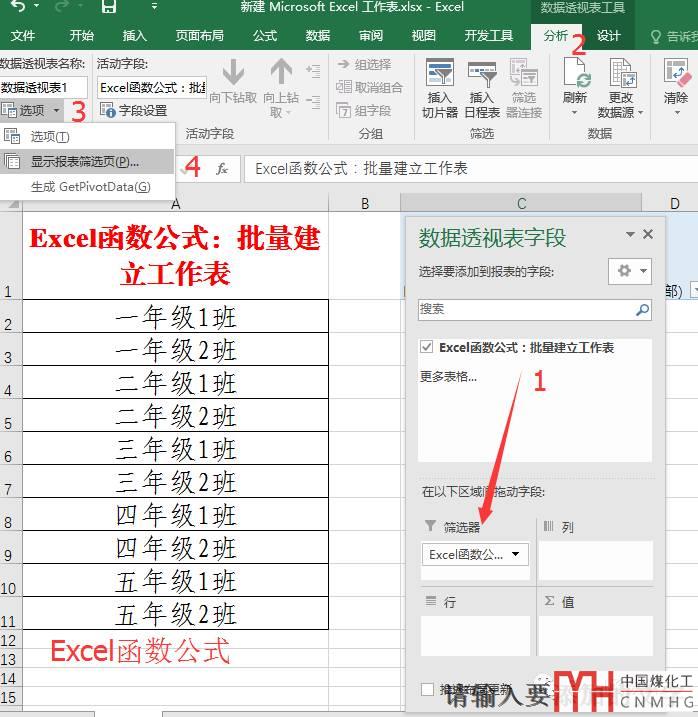
Task: Open Change Data Source (更改数据源)
Action: tap(621, 77)
